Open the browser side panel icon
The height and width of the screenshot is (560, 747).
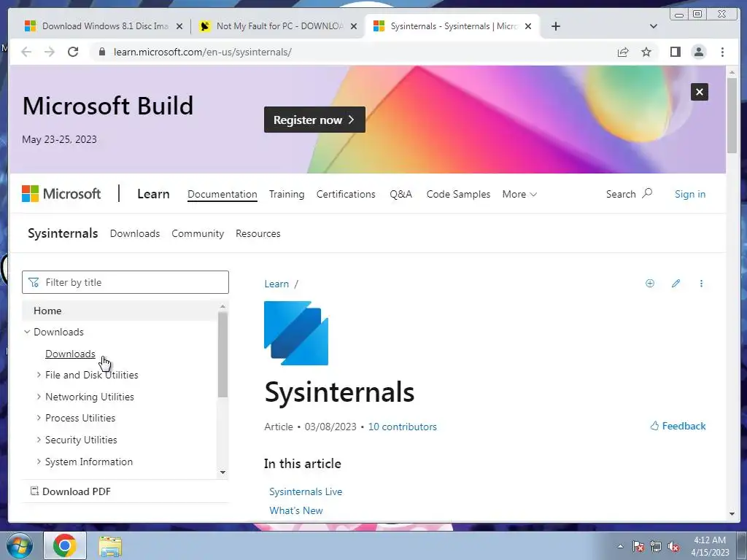[675, 52]
